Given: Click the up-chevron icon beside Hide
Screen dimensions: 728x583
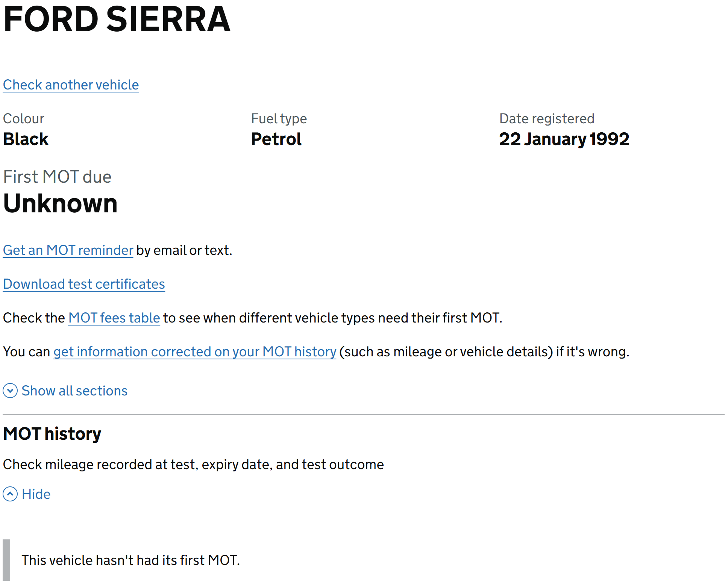Looking at the screenshot, I should click(10, 494).
